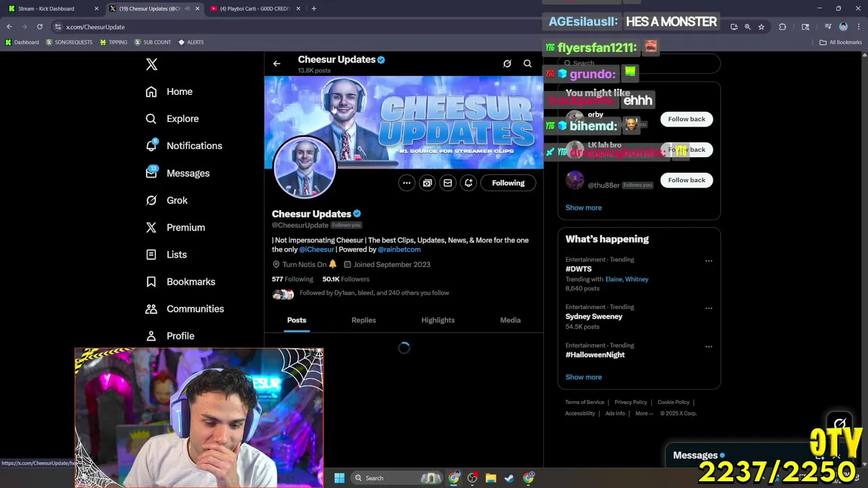
Task: Open the Terms of Service link
Action: (585, 403)
